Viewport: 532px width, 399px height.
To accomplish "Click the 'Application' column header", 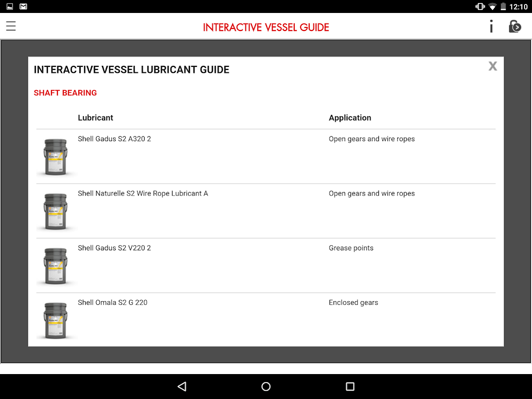I will [x=350, y=118].
